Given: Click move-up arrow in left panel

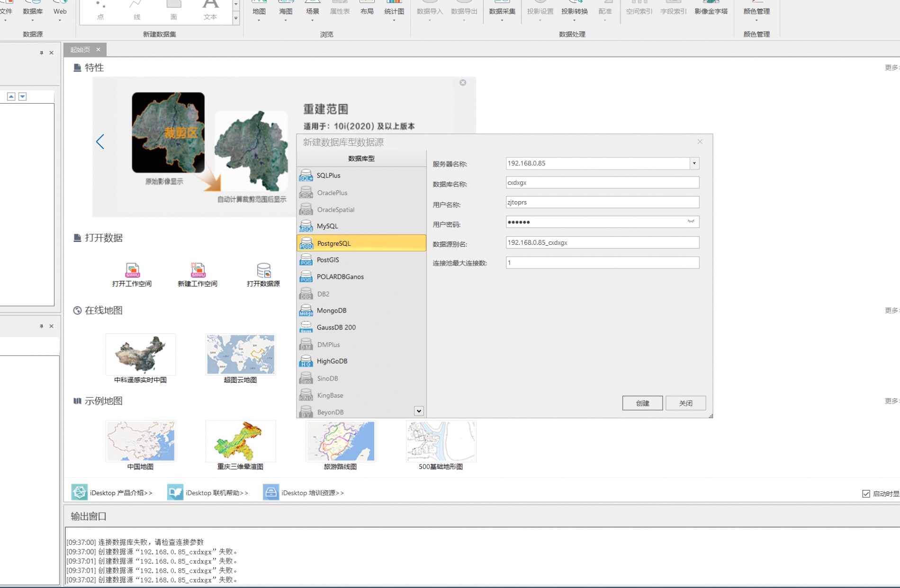Looking at the screenshot, I should pyautogui.click(x=11, y=97).
